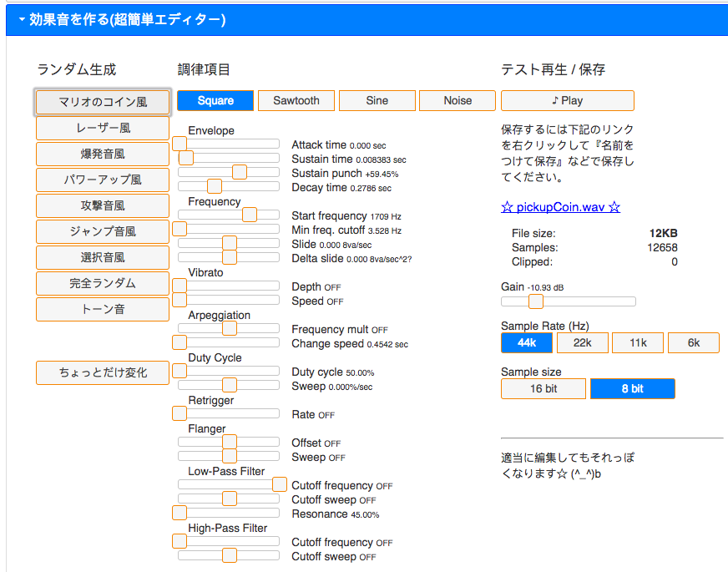Click the 爆発音風 preset button

(103, 154)
